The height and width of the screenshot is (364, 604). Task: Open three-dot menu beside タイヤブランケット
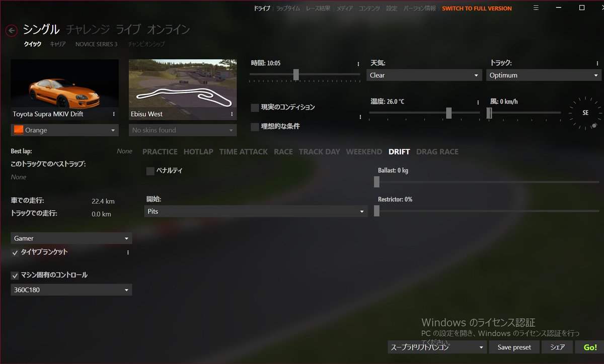click(x=128, y=252)
